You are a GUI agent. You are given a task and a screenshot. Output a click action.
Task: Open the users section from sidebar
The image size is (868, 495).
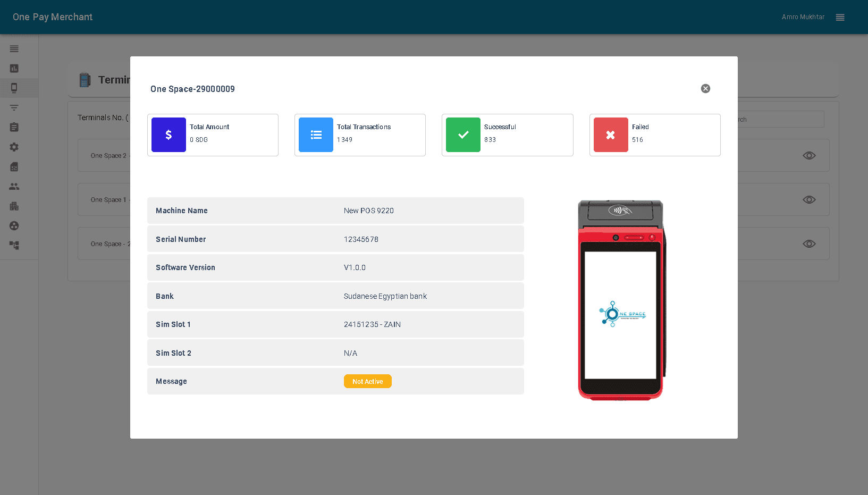(14, 186)
